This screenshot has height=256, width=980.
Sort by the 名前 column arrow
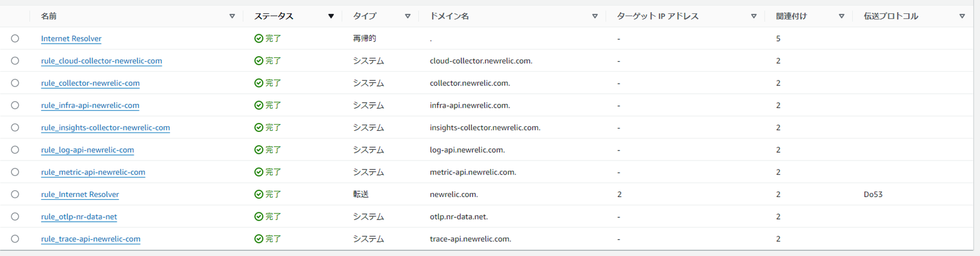pos(232,16)
